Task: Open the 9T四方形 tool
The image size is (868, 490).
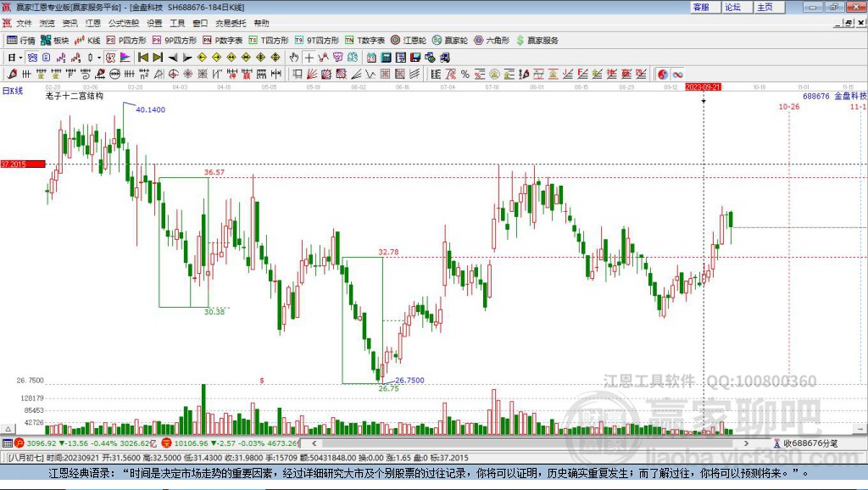Action: (317, 41)
